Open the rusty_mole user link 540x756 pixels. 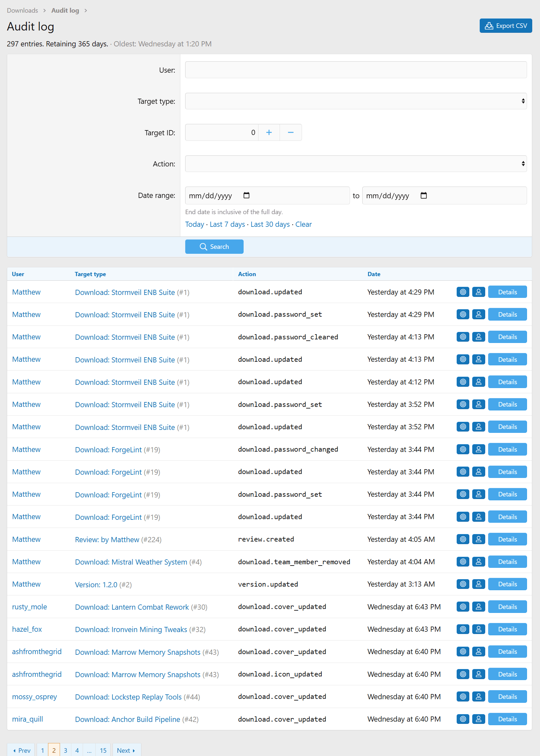point(29,606)
